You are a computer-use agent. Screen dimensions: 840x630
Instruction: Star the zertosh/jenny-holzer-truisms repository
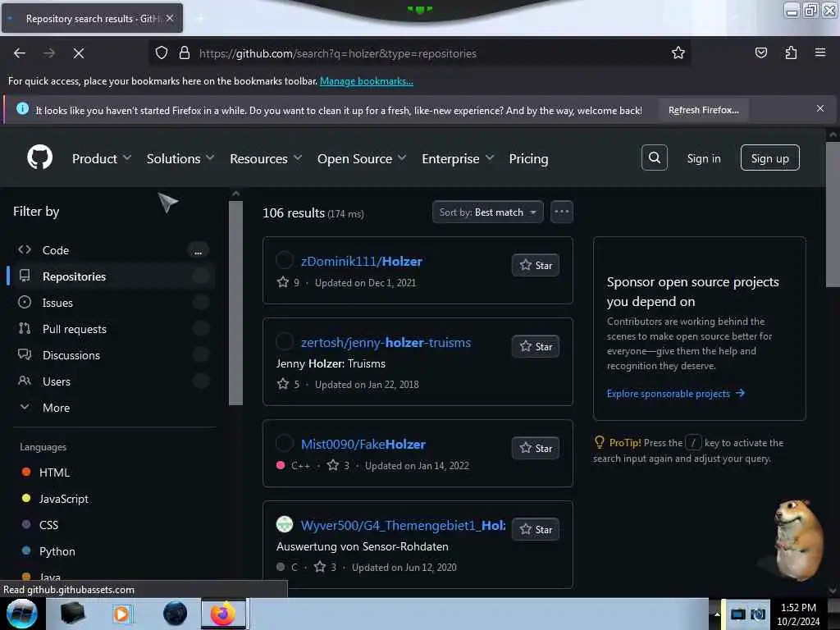(536, 347)
